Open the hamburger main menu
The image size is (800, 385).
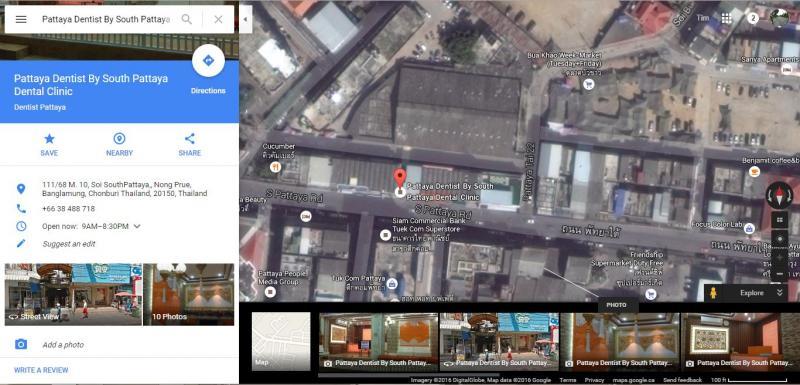(x=21, y=19)
